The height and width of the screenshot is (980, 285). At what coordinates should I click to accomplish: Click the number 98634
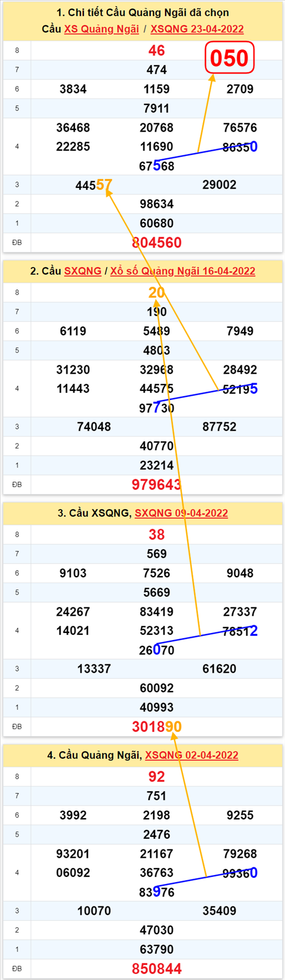pos(157,204)
